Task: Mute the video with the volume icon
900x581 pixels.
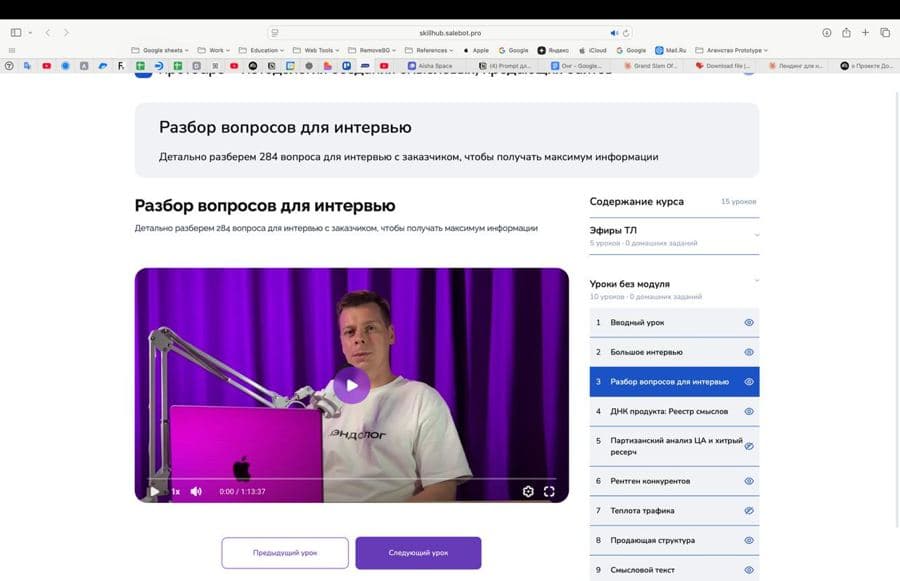Action: pos(196,491)
